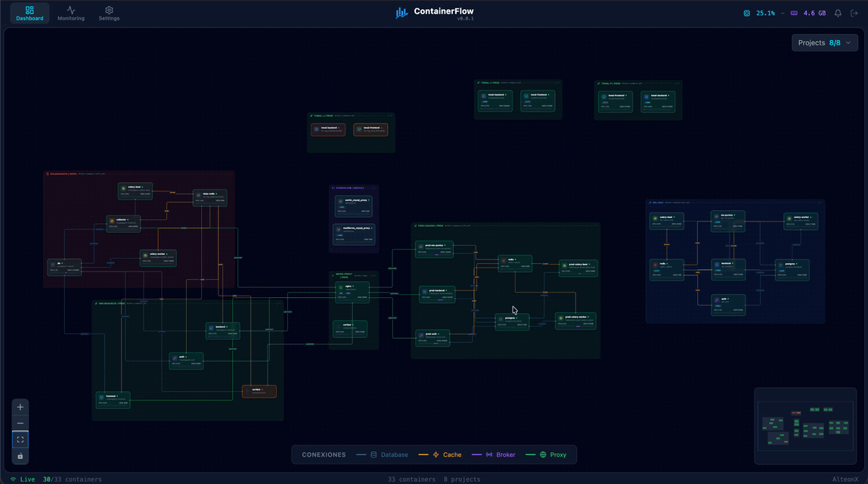Click the AlteonX footer text
The width and height of the screenshot is (868, 484).
click(845, 479)
